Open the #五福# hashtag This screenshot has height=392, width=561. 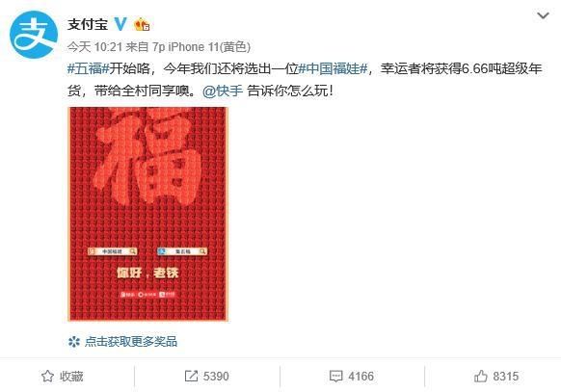[88, 68]
